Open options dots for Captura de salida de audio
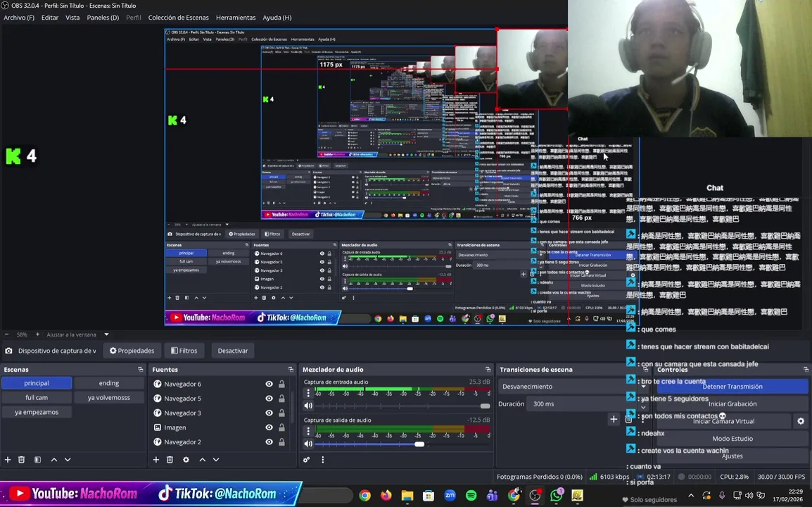This screenshot has height=507, width=812. tap(308, 431)
